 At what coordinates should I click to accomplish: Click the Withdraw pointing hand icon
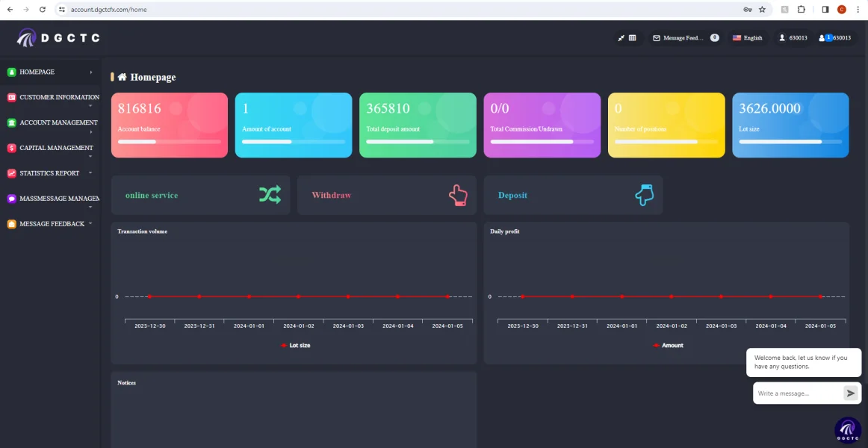458,195
